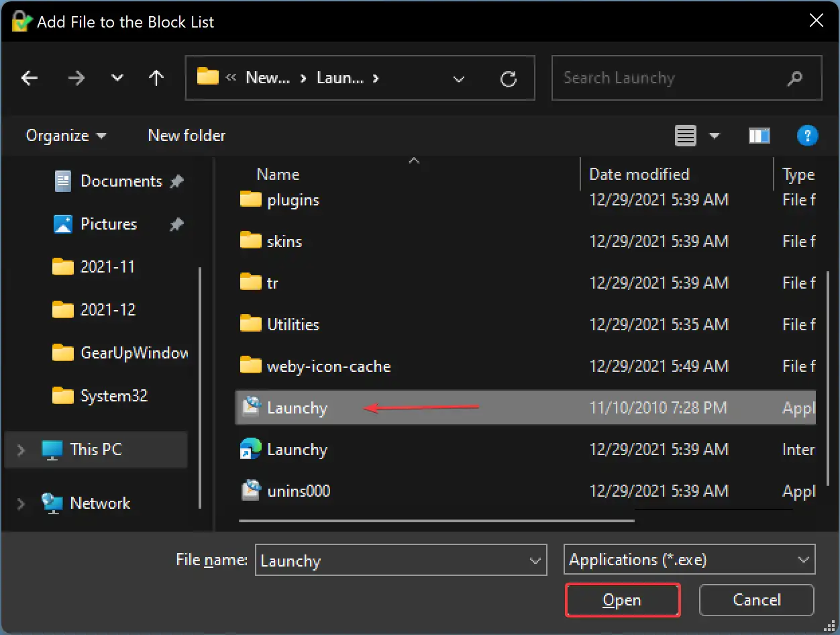Select Network in navigation pane
The width and height of the screenshot is (840, 635).
(x=100, y=503)
